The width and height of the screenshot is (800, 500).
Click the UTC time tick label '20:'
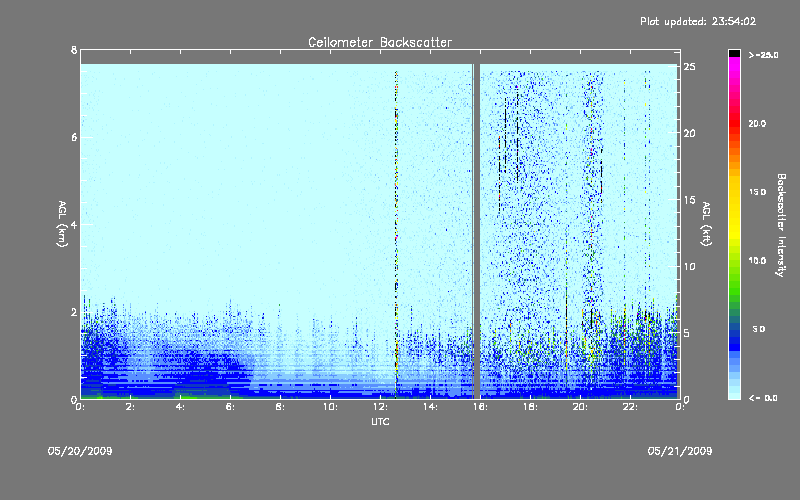[580, 407]
